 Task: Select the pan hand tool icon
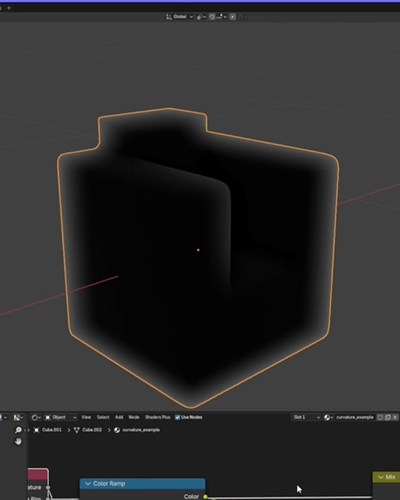tap(18, 442)
